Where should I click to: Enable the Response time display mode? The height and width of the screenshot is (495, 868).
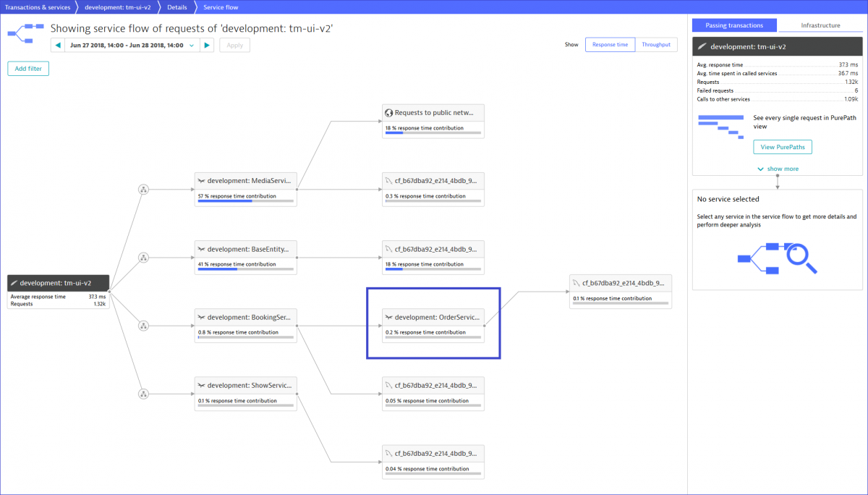point(610,44)
